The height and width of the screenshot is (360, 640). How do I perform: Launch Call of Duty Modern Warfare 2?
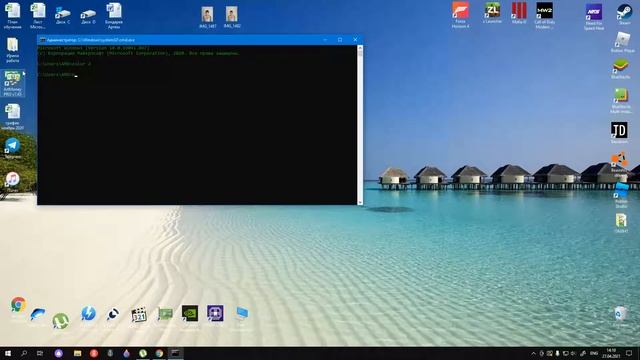[x=544, y=16]
